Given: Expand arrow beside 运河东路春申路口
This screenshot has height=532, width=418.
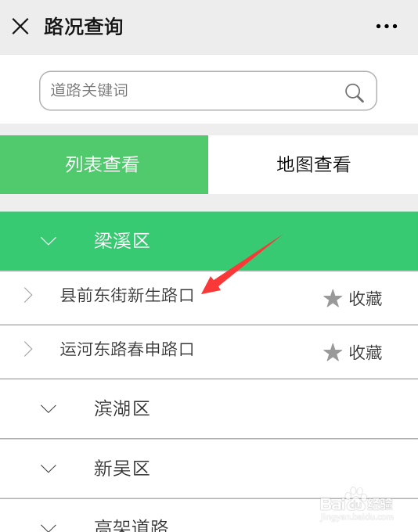Looking at the screenshot, I should click(28, 349).
